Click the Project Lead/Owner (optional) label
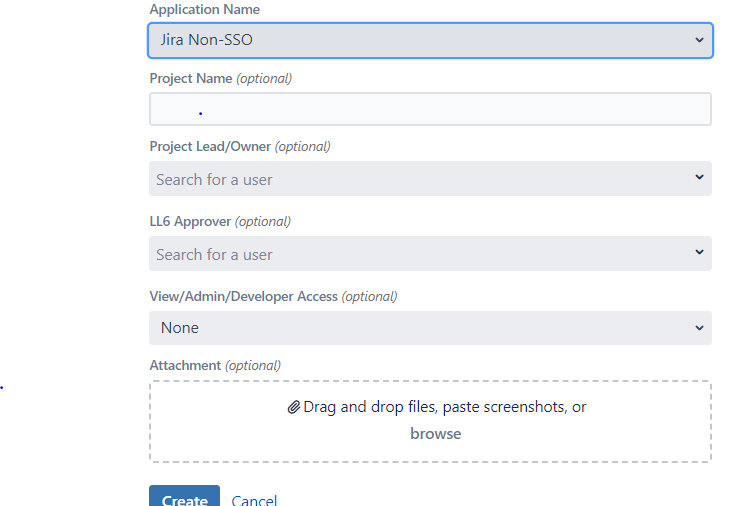Image resolution: width=737 pixels, height=506 pixels. point(240,147)
